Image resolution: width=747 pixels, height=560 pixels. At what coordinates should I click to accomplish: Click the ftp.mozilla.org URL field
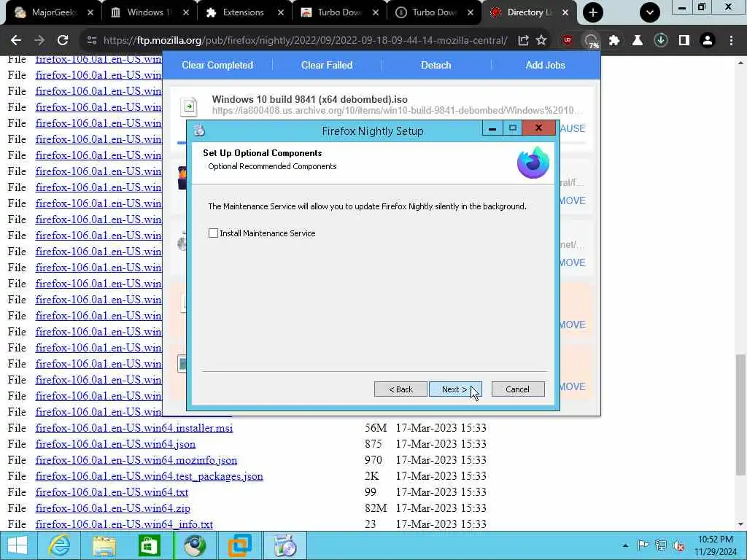tap(305, 41)
